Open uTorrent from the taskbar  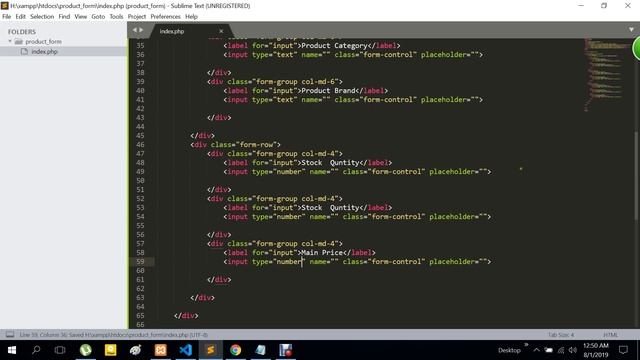[86, 350]
